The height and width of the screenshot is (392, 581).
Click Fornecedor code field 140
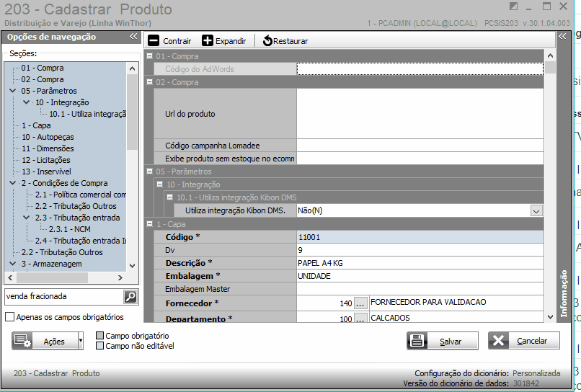(x=325, y=303)
